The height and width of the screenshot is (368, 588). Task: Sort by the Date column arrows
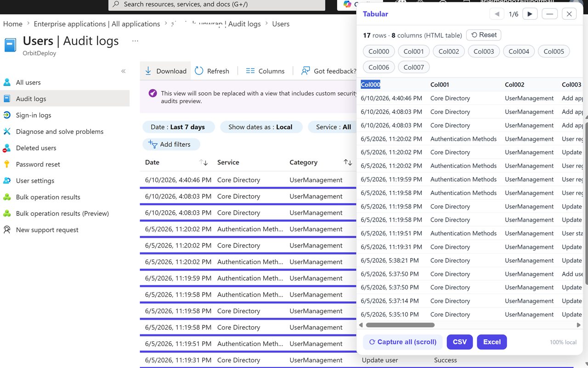[204, 162]
